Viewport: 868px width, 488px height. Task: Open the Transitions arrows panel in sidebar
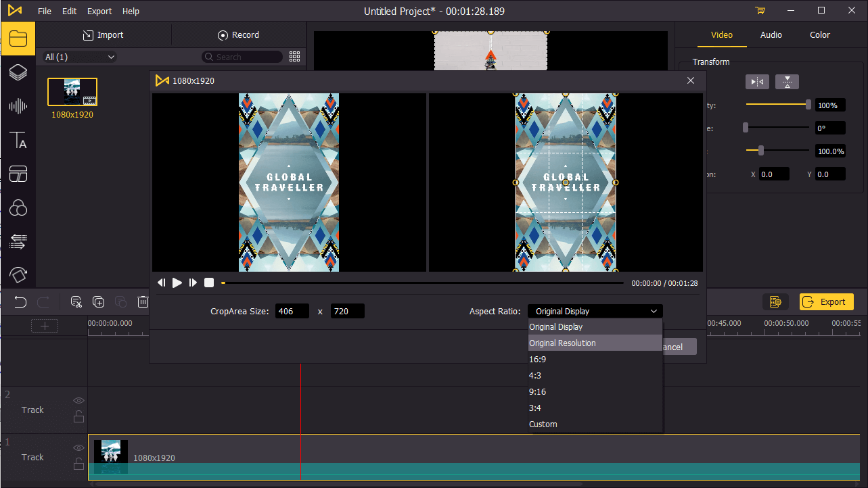coord(18,241)
